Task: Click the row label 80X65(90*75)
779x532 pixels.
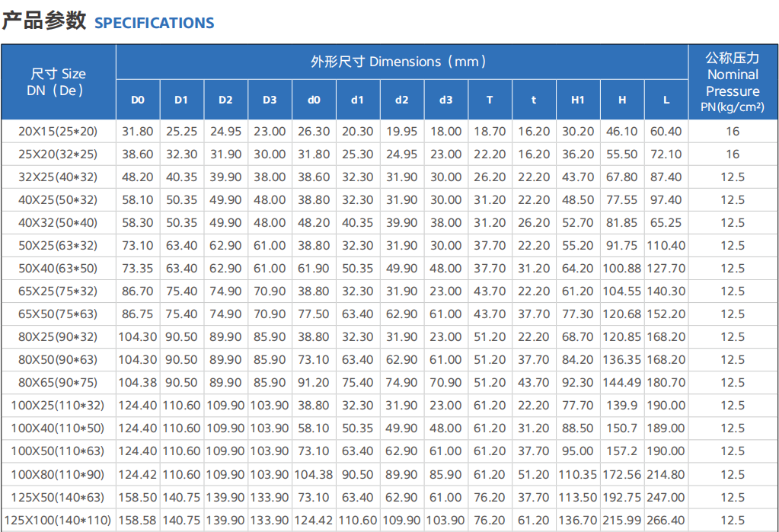Action: [58, 383]
